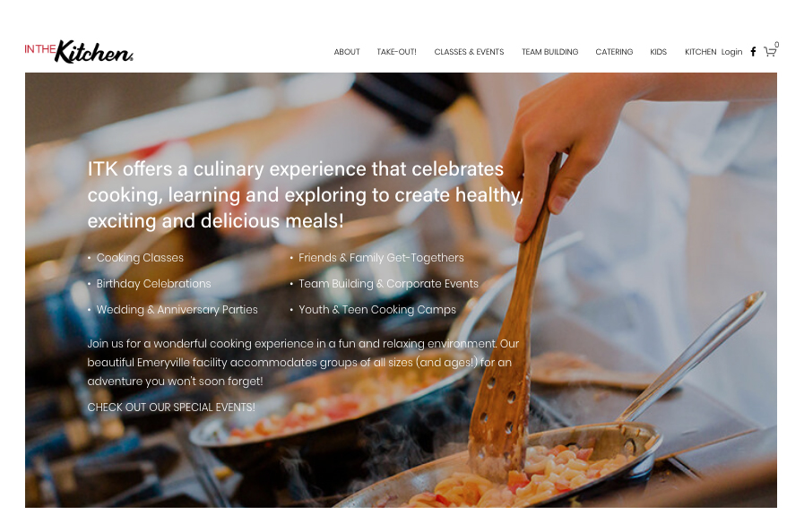
Task: Click the In The Kitchen logo
Action: click(79, 51)
